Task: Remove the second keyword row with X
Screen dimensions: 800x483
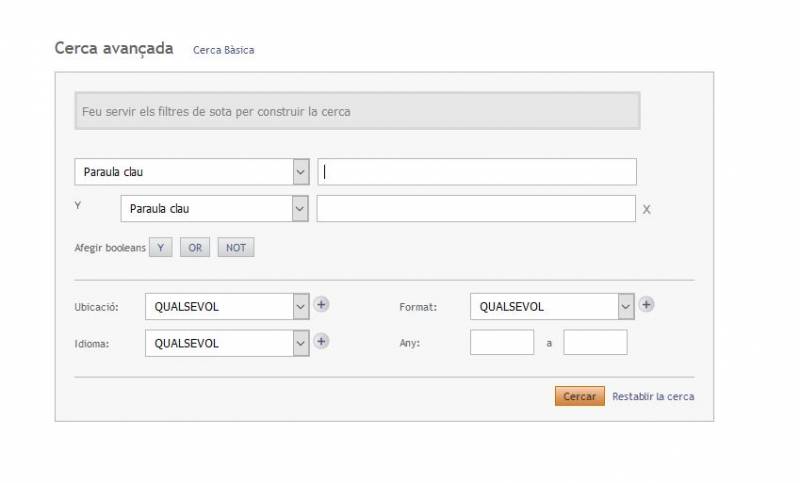Action: pos(647,210)
